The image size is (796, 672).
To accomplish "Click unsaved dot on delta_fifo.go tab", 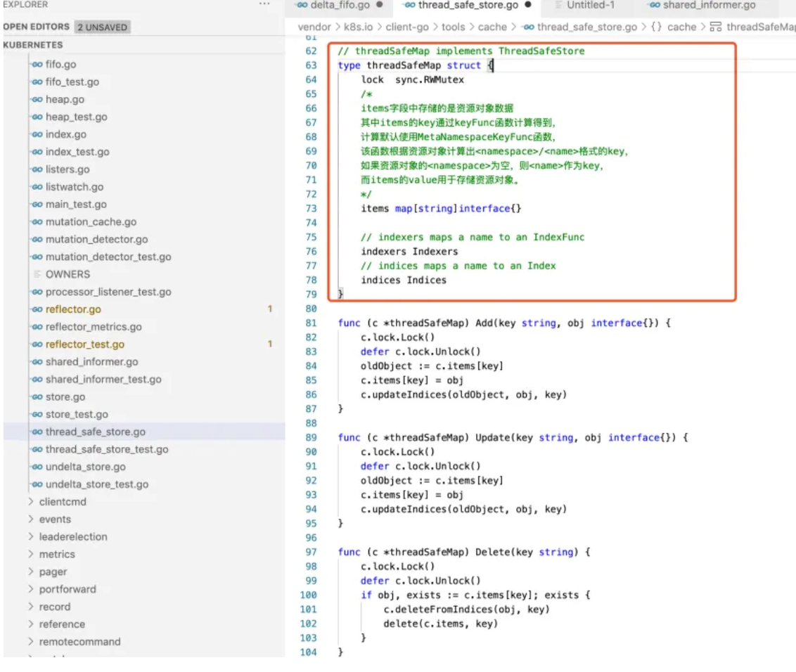I will click(380, 5).
